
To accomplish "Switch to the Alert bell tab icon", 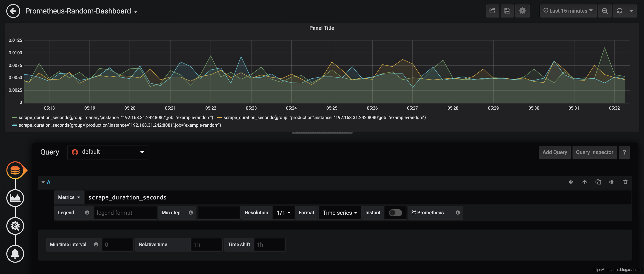I will [x=15, y=254].
